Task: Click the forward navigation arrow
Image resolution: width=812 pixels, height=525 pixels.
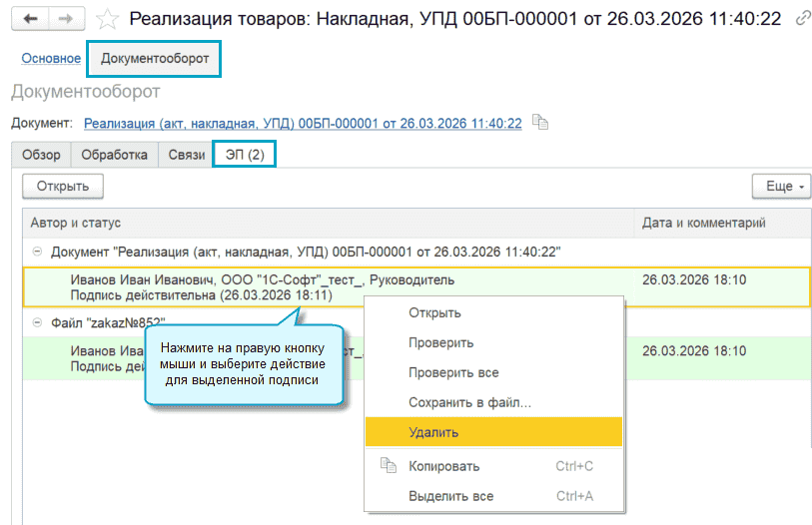Action: tap(65, 19)
